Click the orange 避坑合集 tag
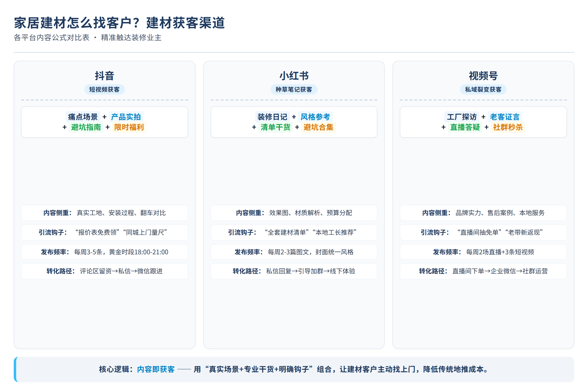This screenshot has height=392, width=588. click(x=318, y=127)
